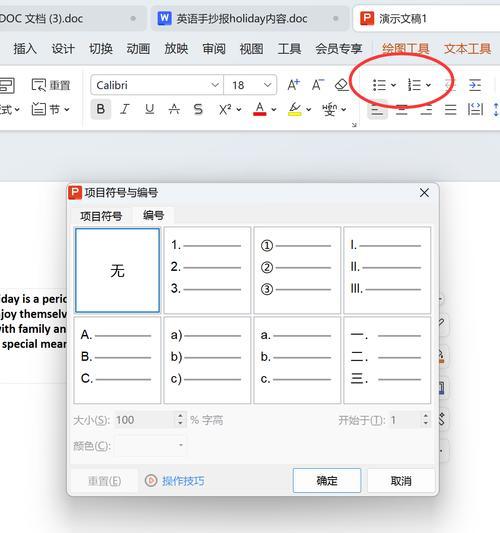The image size is (500, 533).
Task: Open the 动画 ribbon tab
Action: [x=138, y=49]
